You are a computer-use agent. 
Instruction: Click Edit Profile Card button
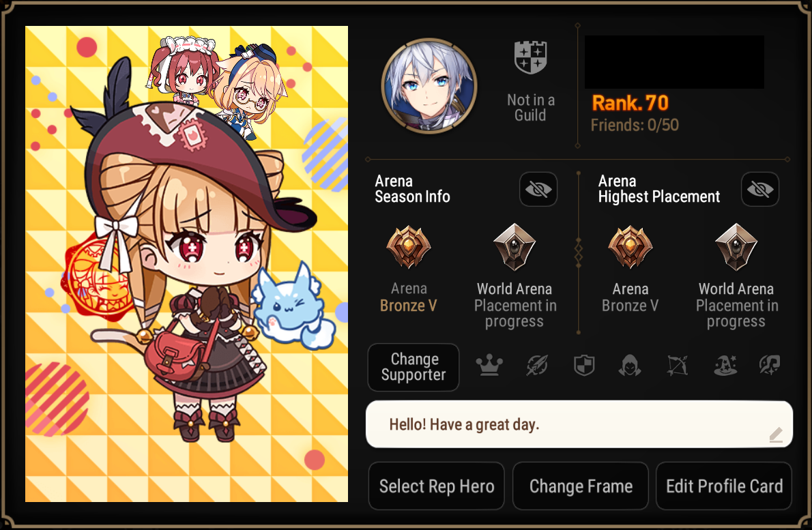(x=724, y=486)
